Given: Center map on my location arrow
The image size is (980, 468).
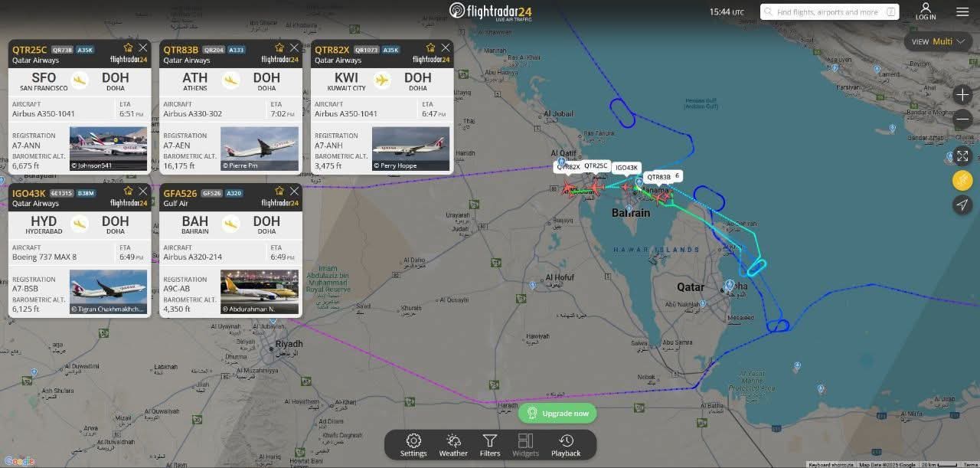Looking at the screenshot, I should [962, 205].
